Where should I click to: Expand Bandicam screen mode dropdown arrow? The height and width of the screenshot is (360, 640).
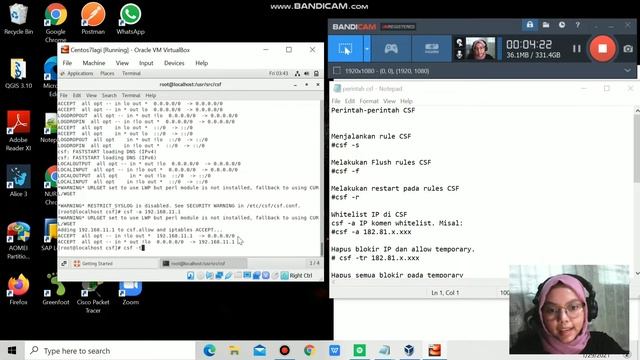367,49
